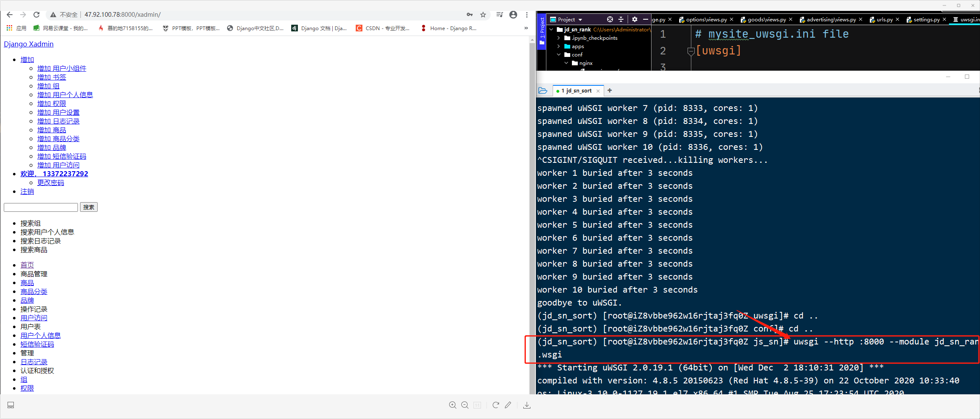The width and height of the screenshot is (980, 419).
Task: Toggle thumbnail strip icon in viewer
Action: pyautogui.click(x=11, y=405)
